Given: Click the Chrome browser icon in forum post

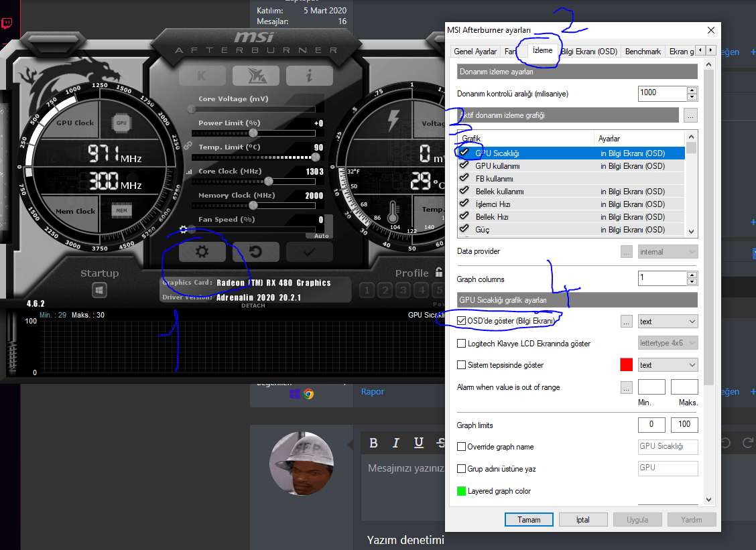Looking at the screenshot, I should pos(308,394).
